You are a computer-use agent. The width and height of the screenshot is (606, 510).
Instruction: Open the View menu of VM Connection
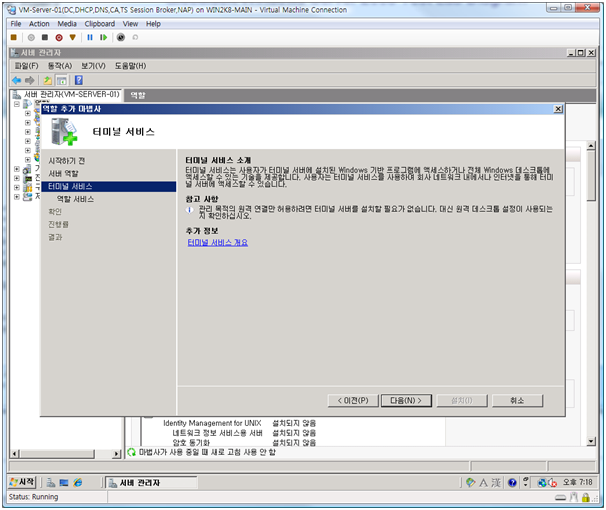[x=131, y=24]
